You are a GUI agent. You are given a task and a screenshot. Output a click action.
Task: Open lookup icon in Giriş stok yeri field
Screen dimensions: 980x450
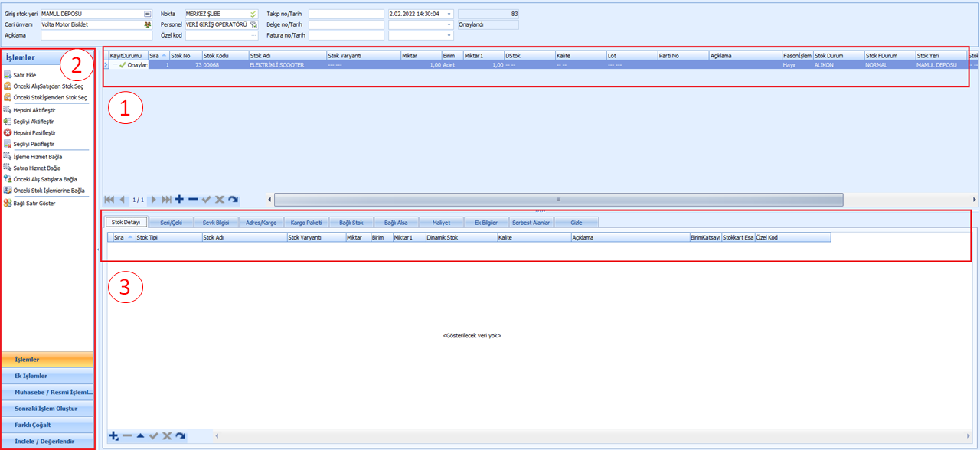click(x=147, y=14)
